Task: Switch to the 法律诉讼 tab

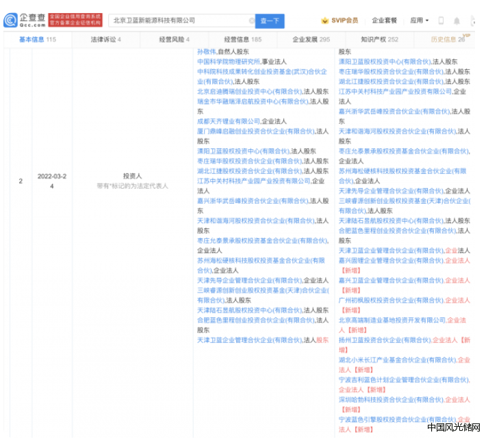Action: point(105,39)
